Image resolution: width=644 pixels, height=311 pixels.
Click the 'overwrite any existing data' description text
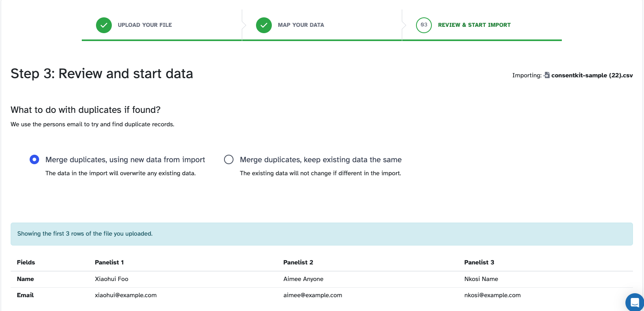click(121, 173)
